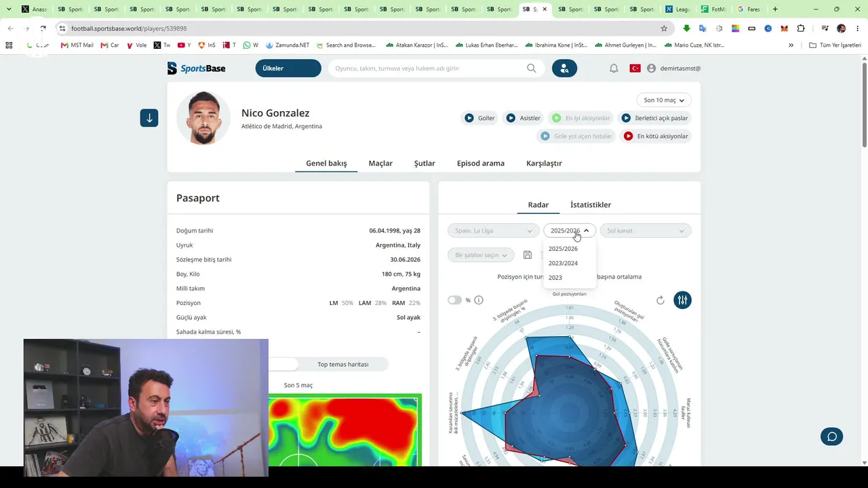Select the Radar tab

tap(538, 205)
